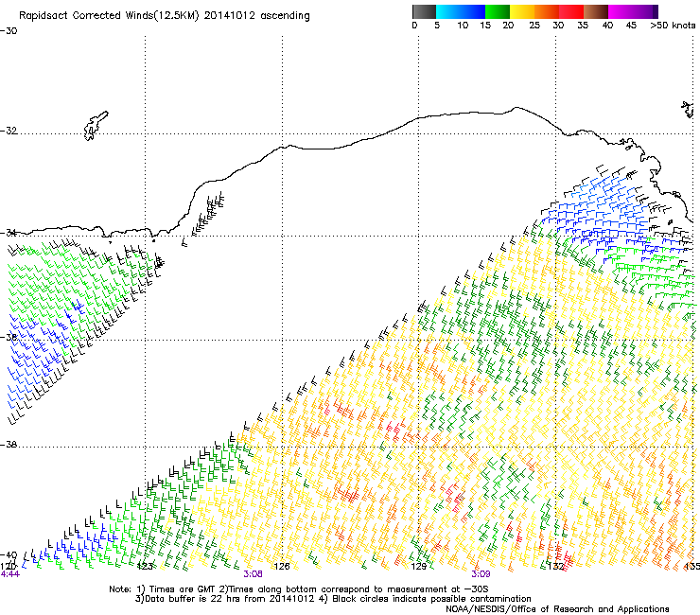This screenshot has width=700, height=615.
Task: Select the gray 0-5 knots legend swatch
Action: click(424, 11)
